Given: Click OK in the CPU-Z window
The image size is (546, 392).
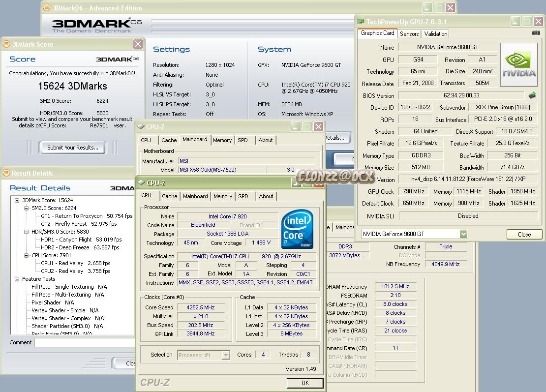Looking at the screenshot, I should click(305, 383).
